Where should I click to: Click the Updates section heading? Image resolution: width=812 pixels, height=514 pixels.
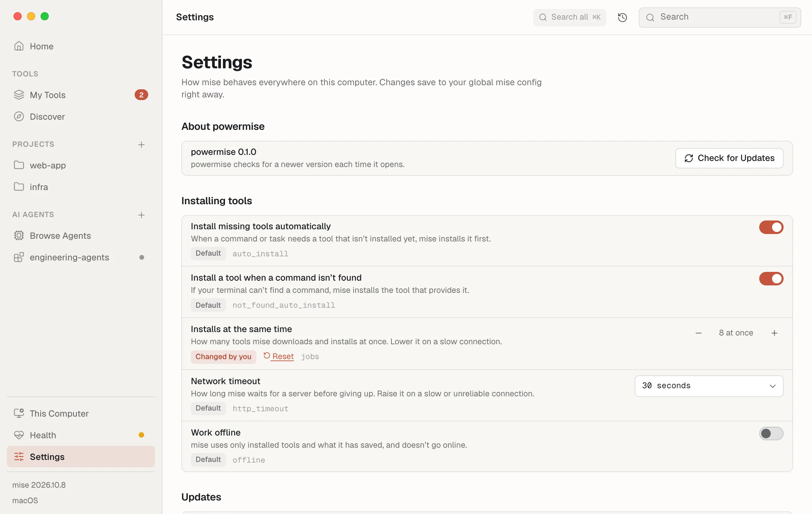[x=201, y=497]
